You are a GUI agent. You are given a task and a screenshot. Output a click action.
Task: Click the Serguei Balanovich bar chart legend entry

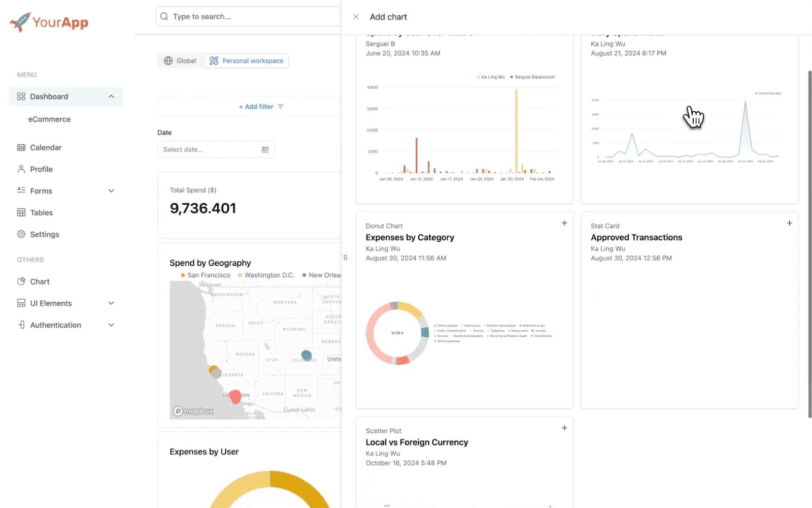tap(532, 77)
